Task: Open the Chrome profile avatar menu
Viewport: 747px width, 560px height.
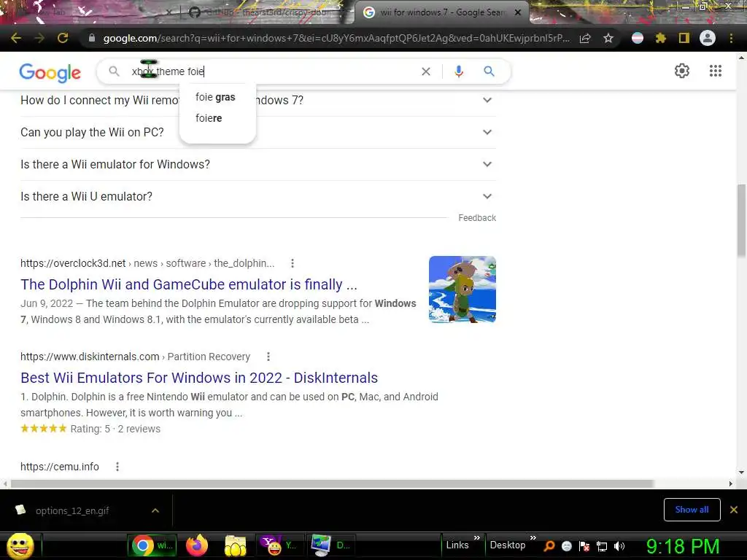Action: point(708,38)
